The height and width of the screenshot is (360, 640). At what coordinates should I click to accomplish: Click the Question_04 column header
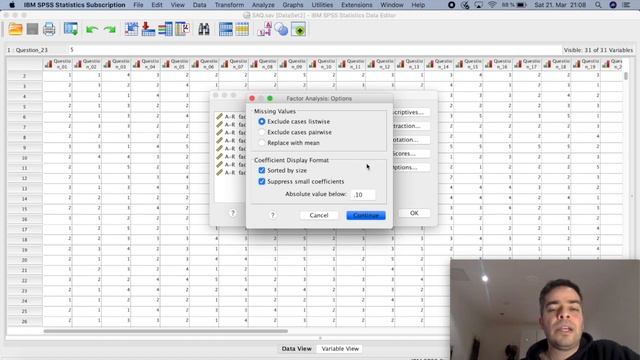(146, 64)
